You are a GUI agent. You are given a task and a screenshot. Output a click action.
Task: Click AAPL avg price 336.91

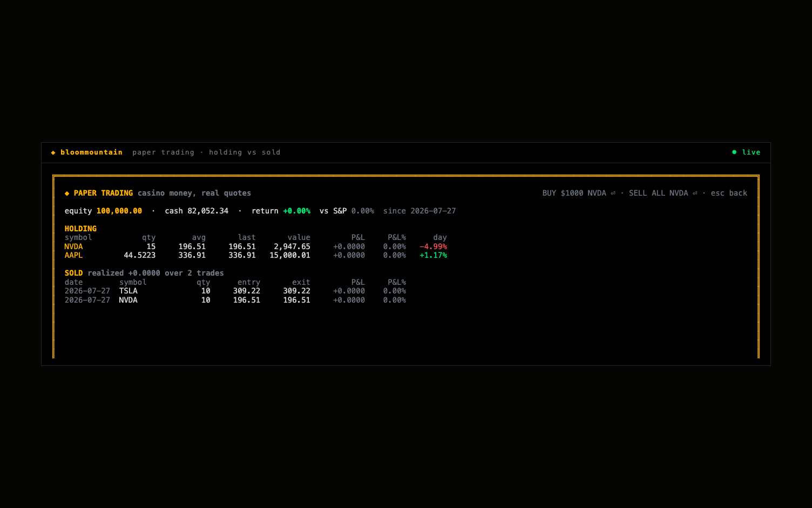tap(192, 256)
